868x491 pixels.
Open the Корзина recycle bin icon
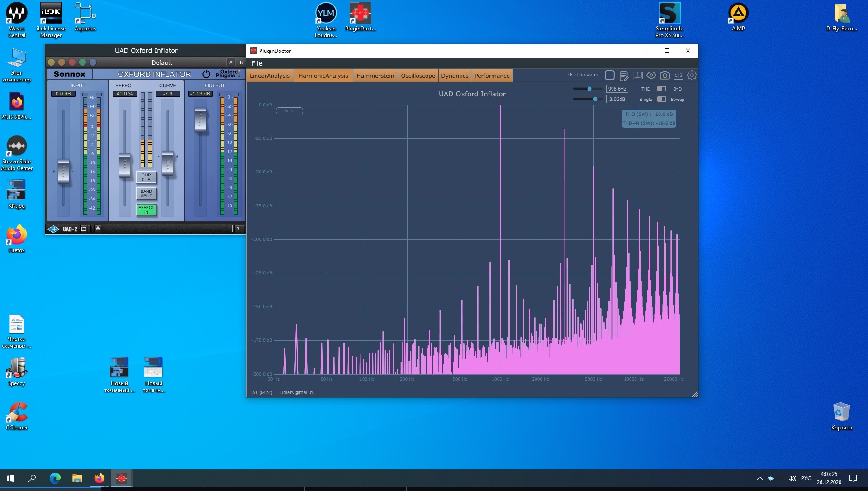tap(841, 416)
